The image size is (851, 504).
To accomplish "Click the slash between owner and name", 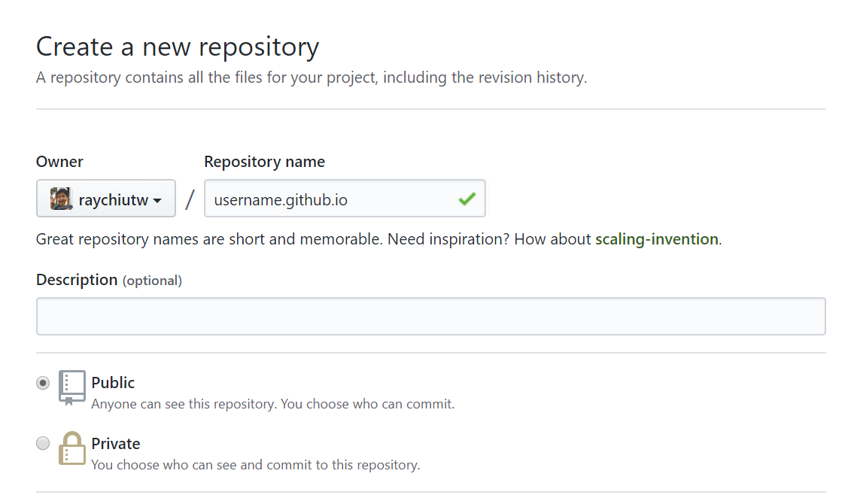I will (x=188, y=198).
